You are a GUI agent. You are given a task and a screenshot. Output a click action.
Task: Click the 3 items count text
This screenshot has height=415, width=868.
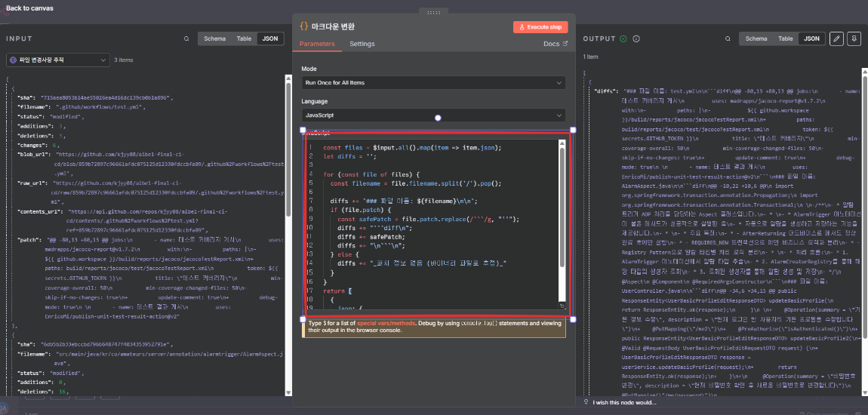pyautogui.click(x=124, y=60)
